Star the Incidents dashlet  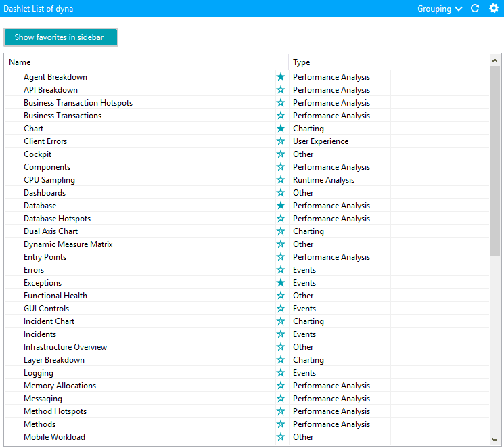281,334
